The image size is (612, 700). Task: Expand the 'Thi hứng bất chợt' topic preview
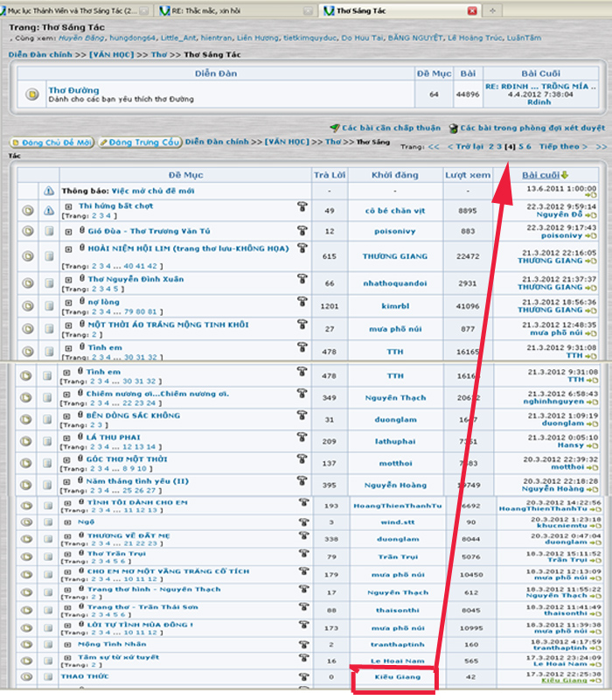point(68,206)
